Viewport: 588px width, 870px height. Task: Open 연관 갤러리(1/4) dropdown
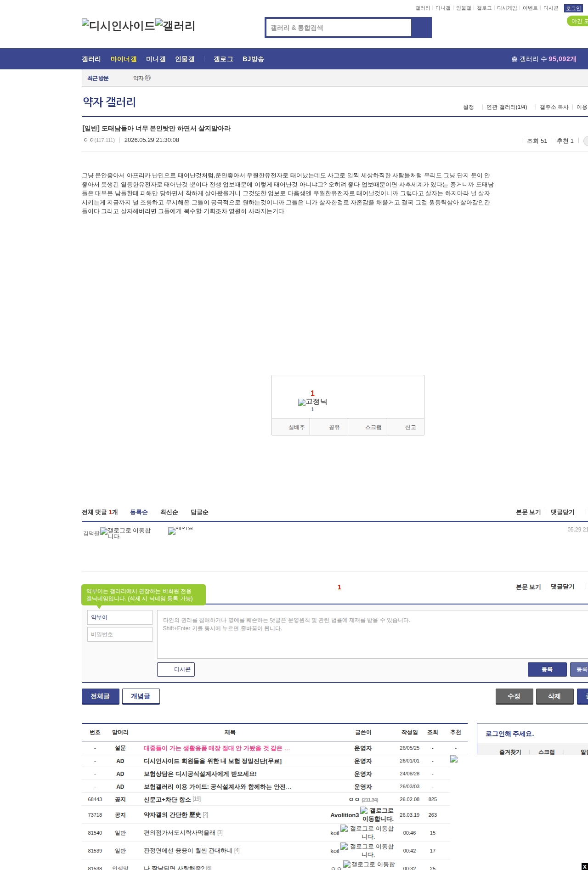507,107
